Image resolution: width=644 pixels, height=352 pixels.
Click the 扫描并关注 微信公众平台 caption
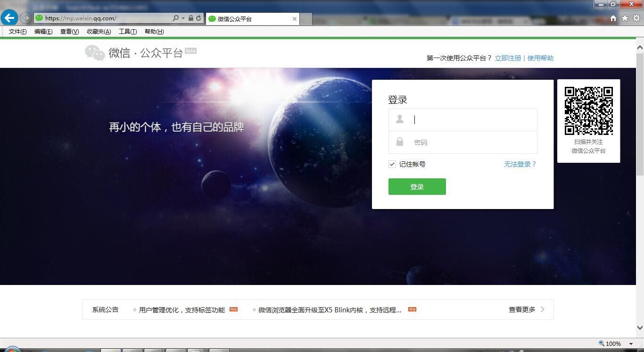pyautogui.click(x=588, y=146)
